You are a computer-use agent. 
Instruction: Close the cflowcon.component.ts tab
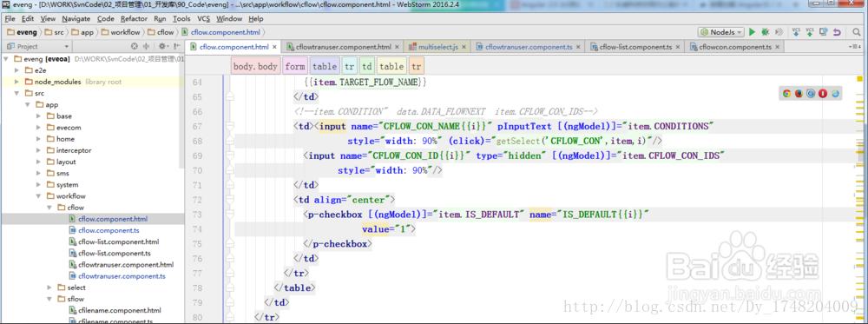pyautogui.click(x=777, y=47)
